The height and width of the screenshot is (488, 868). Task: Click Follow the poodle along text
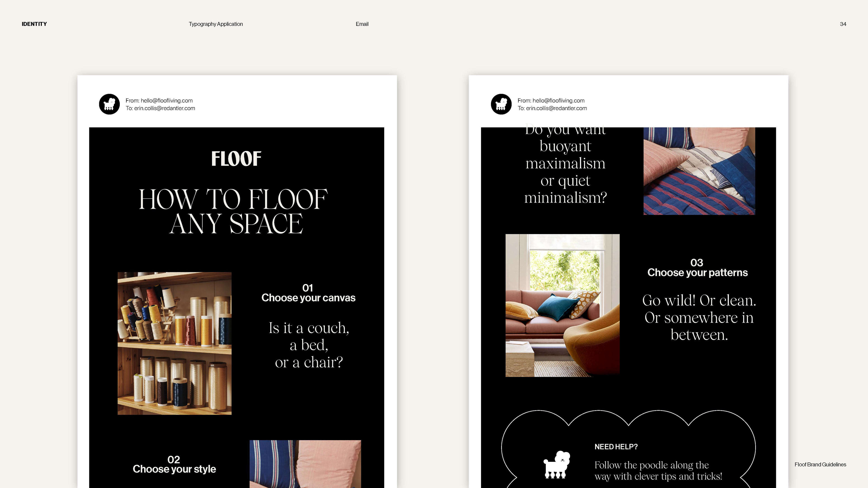point(658,470)
